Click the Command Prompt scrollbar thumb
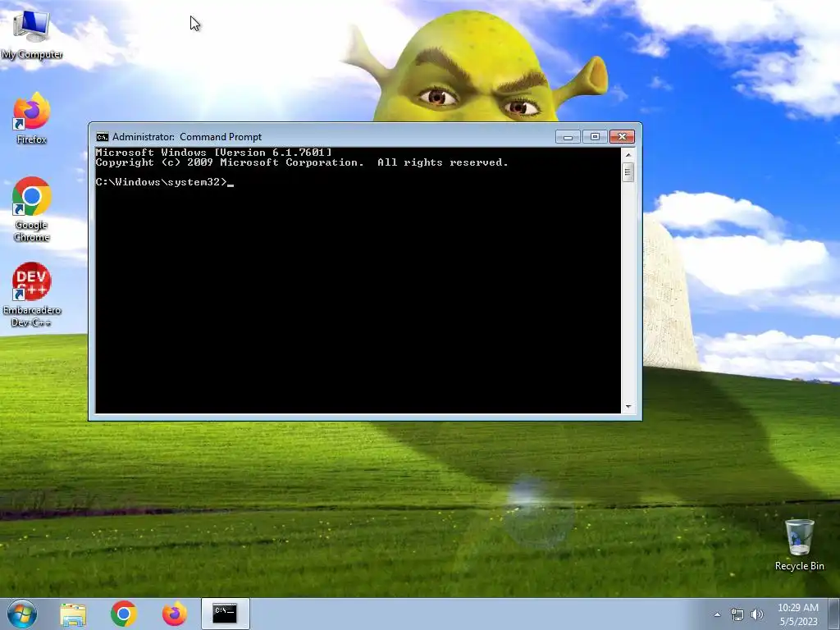Screen dimensions: 840x630 (628, 172)
